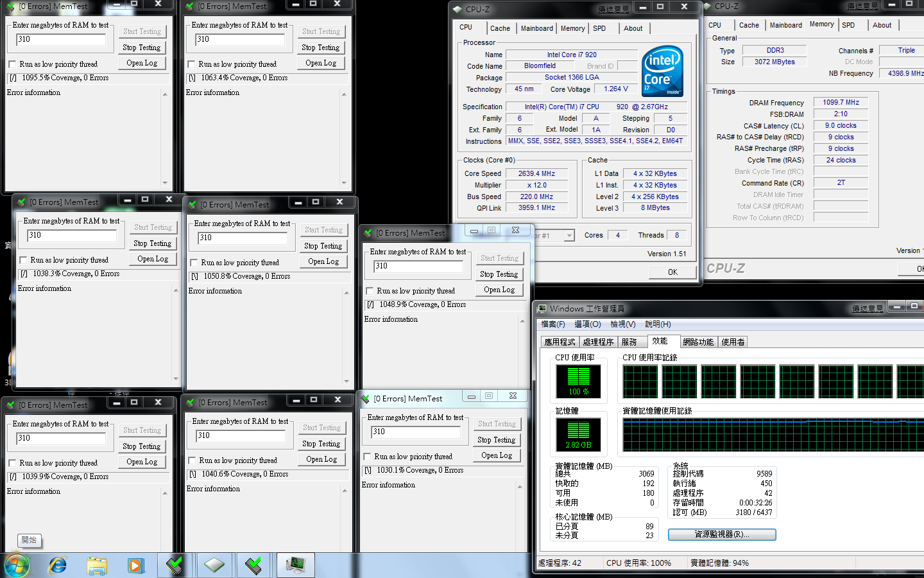
Task: Open 說明(H) menu in Task Manager
Action: click(658, 324)
